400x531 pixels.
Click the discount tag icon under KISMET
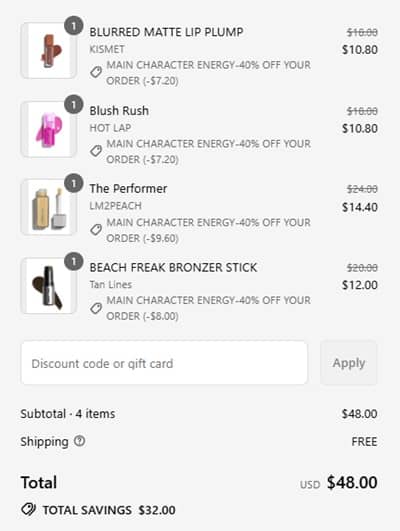pos(96,72)
